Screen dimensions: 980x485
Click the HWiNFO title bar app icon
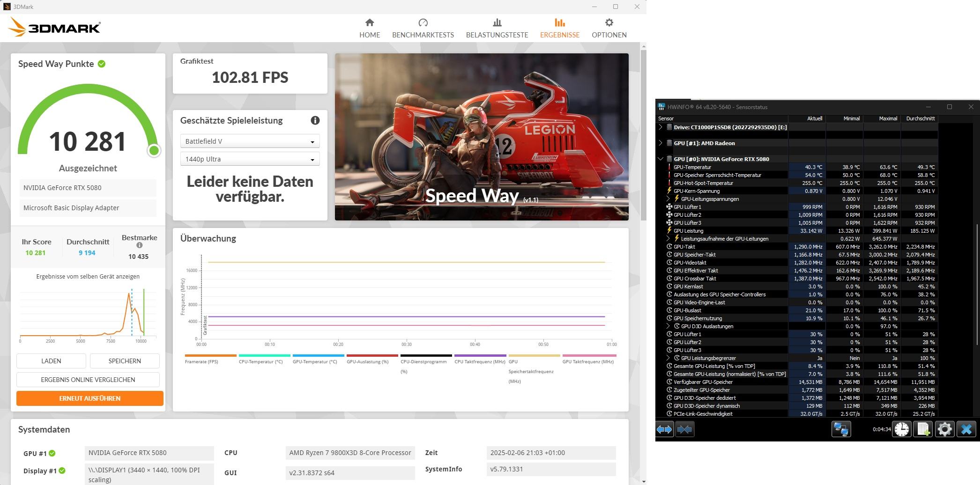(x=661, y=107)
